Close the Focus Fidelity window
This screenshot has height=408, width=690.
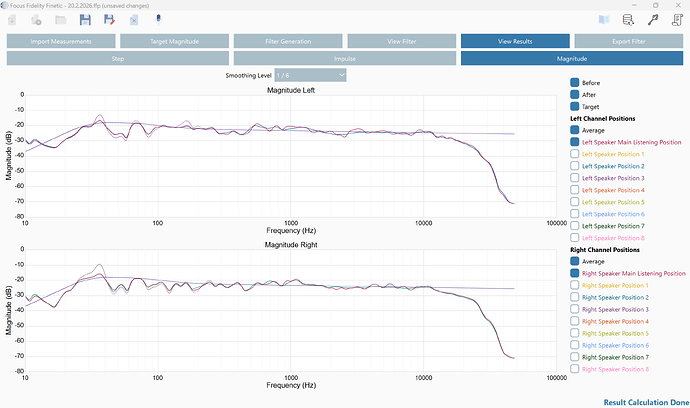(678, 5)
